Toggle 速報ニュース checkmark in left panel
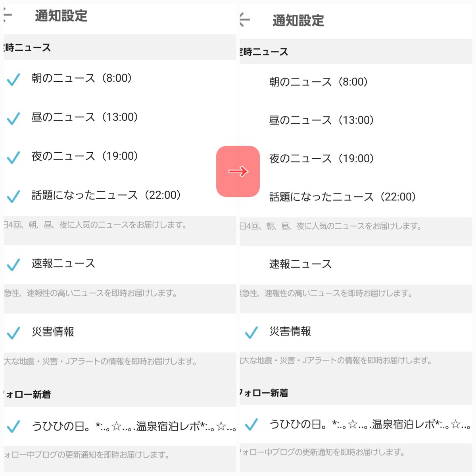The height and width of the screenshot is (476, 476). [x=13, y=265]
